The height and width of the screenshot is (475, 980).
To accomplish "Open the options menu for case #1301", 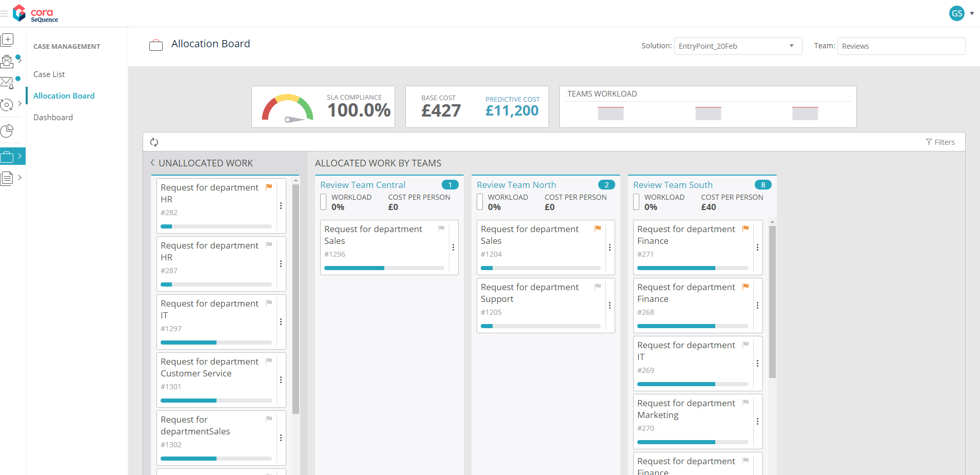I will pos(281,379).
